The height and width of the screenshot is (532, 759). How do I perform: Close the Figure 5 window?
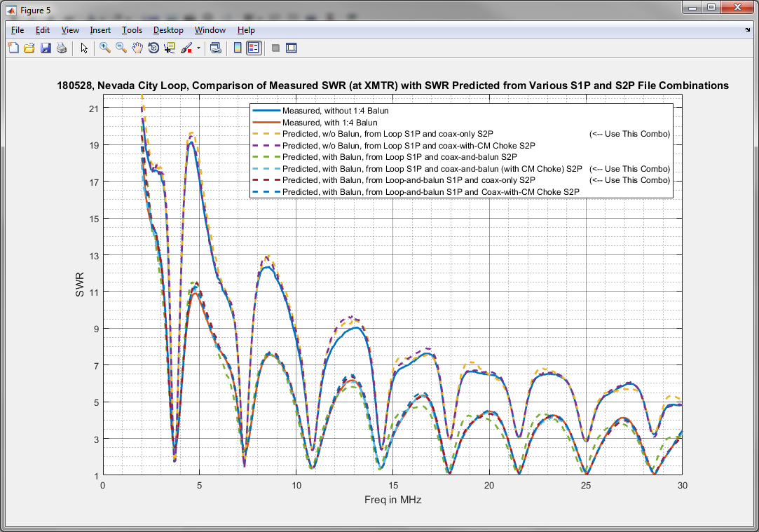click(x=737, y=8)
